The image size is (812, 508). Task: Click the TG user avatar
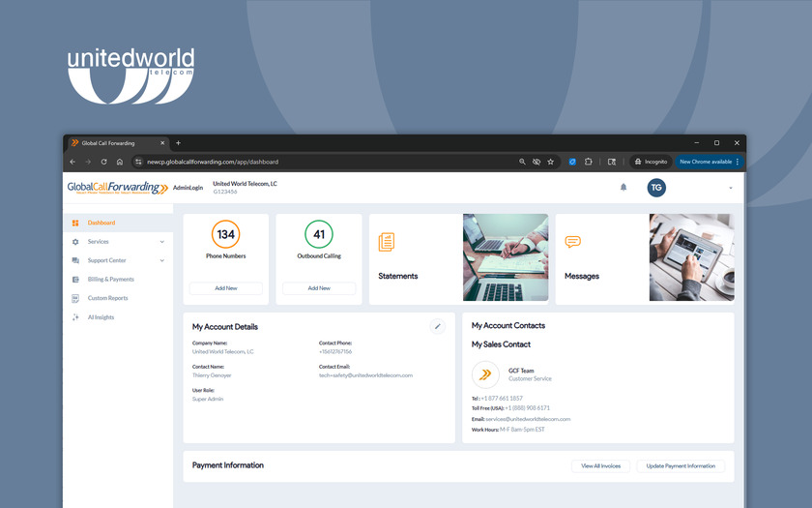(656, 188)
